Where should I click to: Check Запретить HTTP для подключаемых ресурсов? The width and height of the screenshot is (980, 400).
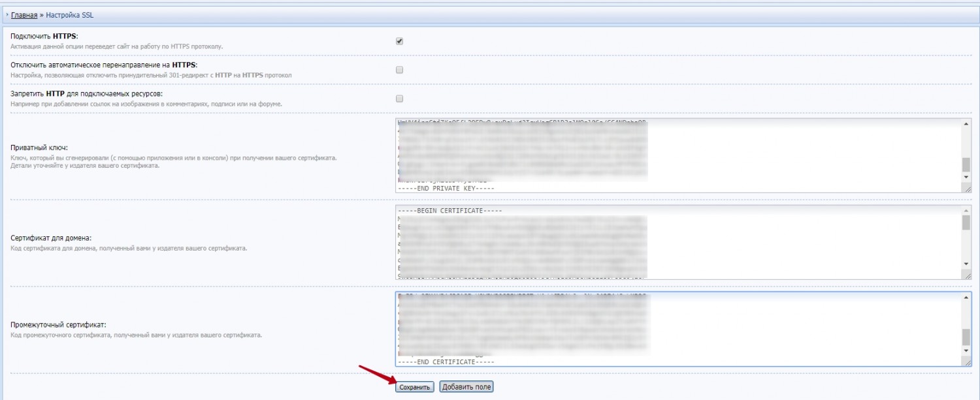coord(400,99)
